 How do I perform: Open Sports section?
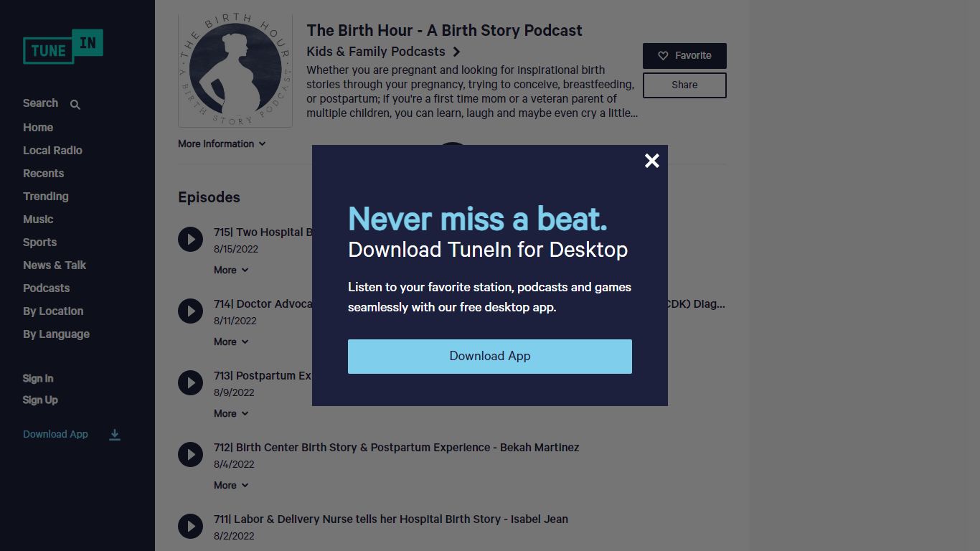point(39,242)
